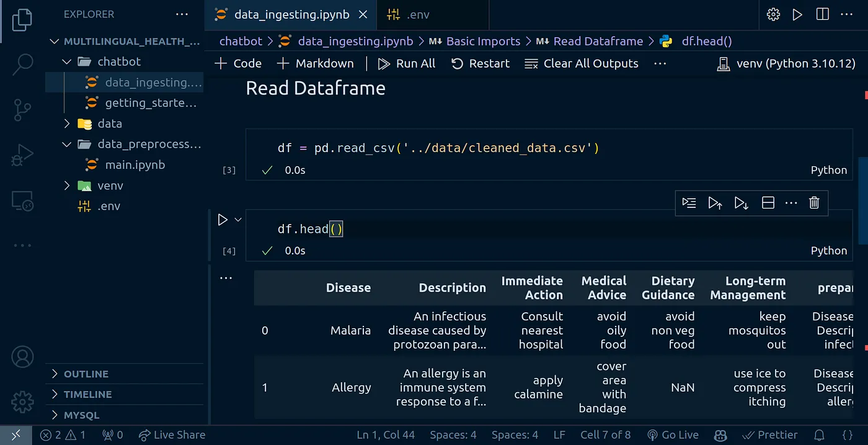Viewport: 868px width, 445px height.
Task: Click the split cell icon in cell toolbar
Action: tap(768, 203)
